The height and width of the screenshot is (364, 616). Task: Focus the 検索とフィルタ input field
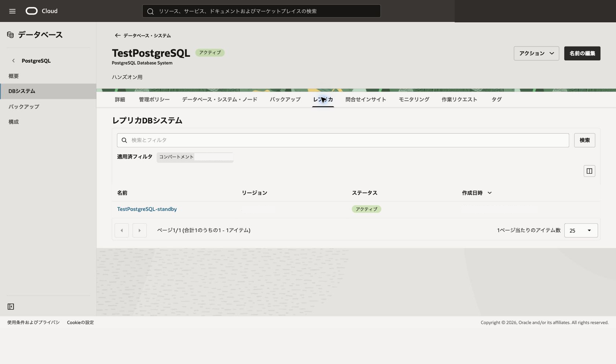coord(343,140)
